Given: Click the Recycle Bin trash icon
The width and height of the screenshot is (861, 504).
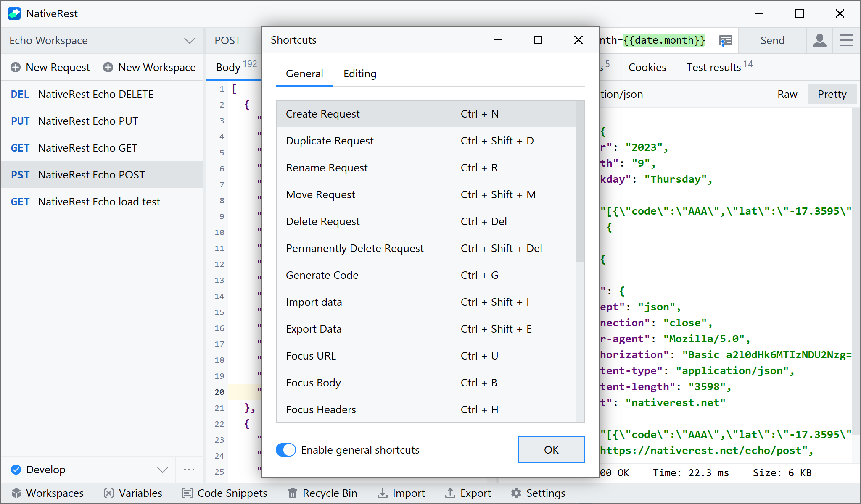Looking at the screenshot, I should coord(293,493).
